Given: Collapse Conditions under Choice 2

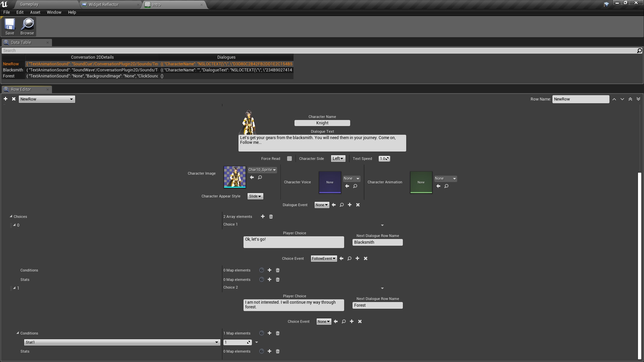Looking at the screenshot, I should tap(18, 333).
